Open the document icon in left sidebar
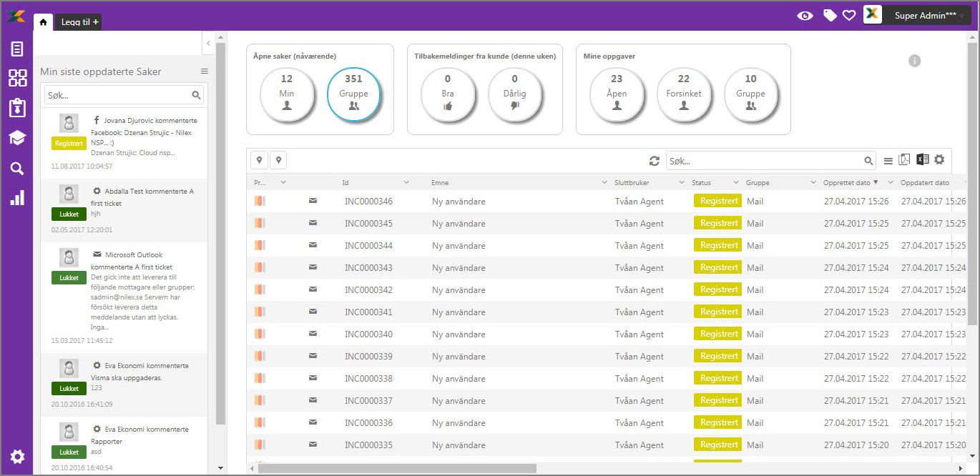 [x=17, y=49]
